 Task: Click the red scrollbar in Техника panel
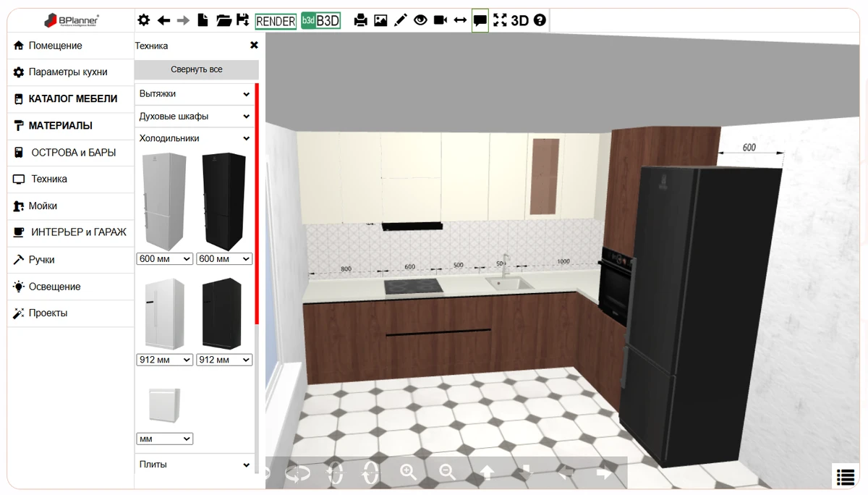click(x=256, y=203)
